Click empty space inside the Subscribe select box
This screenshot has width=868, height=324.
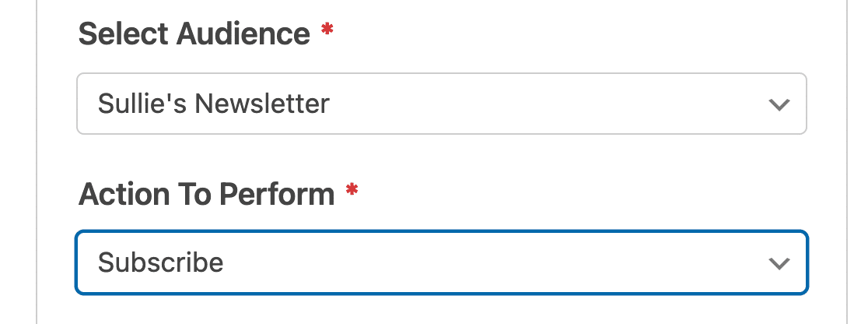[498, 262]
